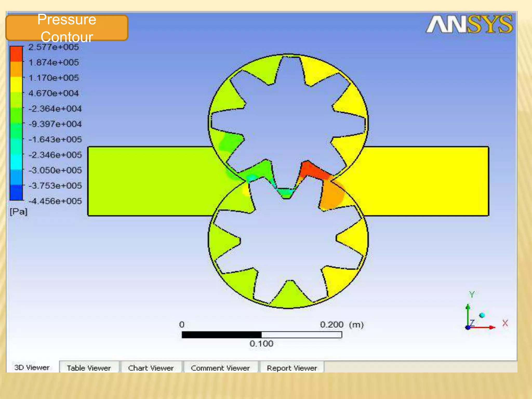The width and height of the screenshot is (532, 399).
Task: Open the Table Viewer tab
Action: 89,368
